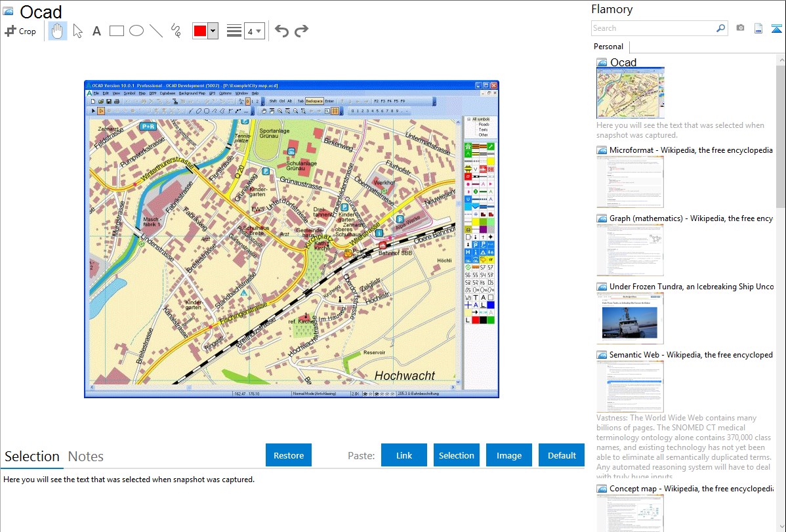786x532 pixels.
Task: Click the document page icon
Action: pos(758,28)
